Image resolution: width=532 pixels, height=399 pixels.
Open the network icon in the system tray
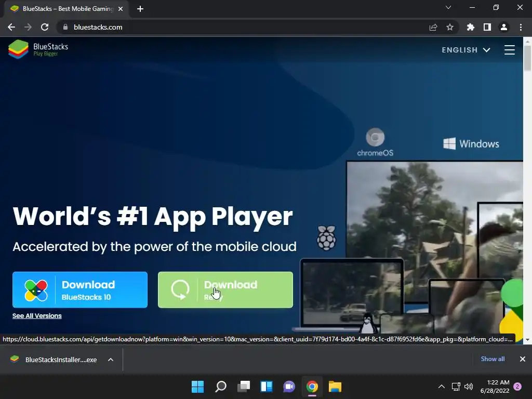456,387
